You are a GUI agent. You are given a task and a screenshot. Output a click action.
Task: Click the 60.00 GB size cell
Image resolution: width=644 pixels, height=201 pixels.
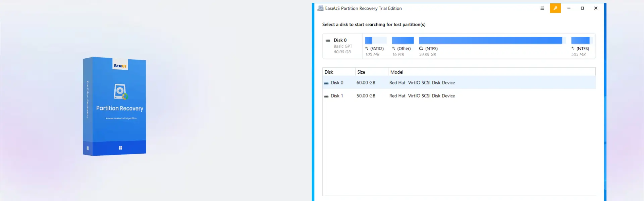click(366, 83)
